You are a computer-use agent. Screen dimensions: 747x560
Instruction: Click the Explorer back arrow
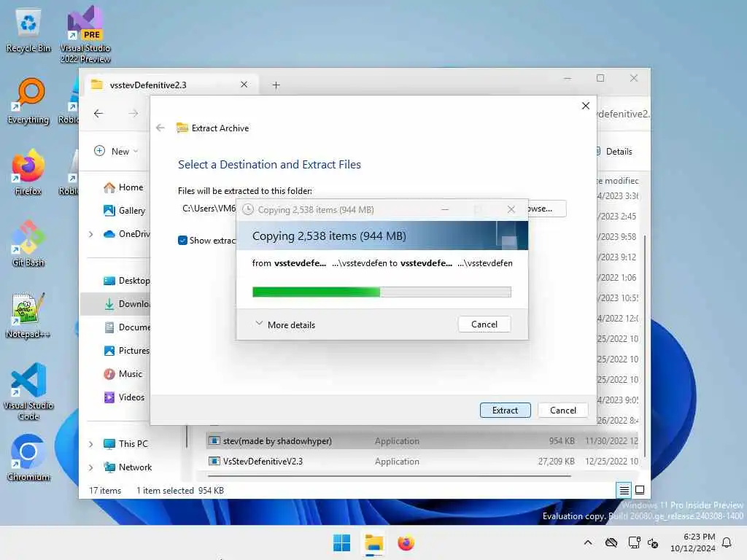tap(98, 113)
